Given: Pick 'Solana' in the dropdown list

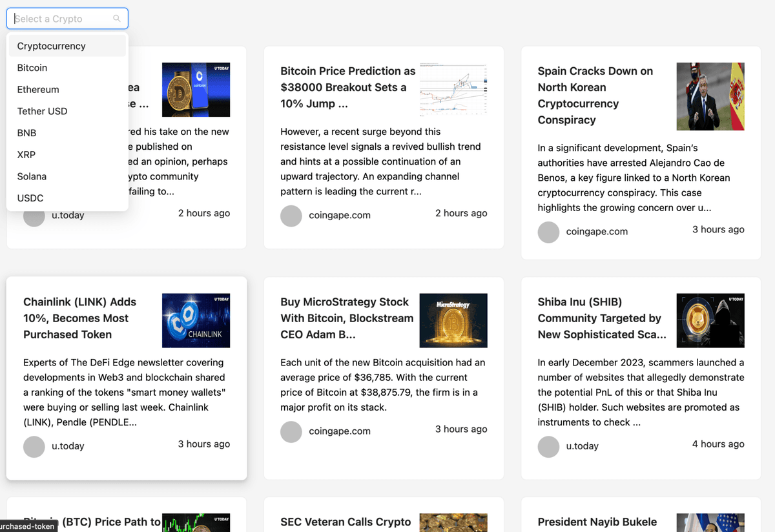Looking at the screenshot, I should point(67,176).
